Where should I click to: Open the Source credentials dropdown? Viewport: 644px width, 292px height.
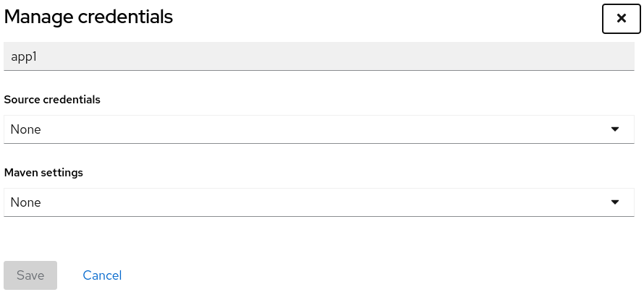tap(318, 129)
